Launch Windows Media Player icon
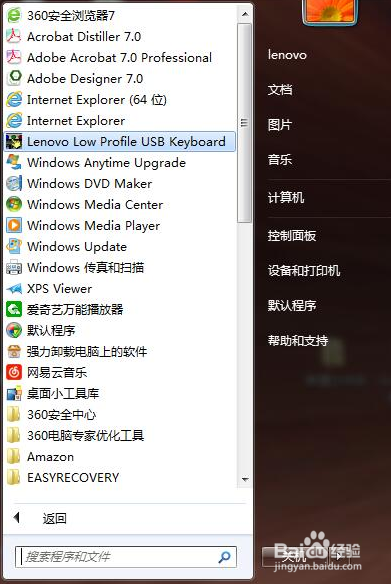 coord(14,225)
